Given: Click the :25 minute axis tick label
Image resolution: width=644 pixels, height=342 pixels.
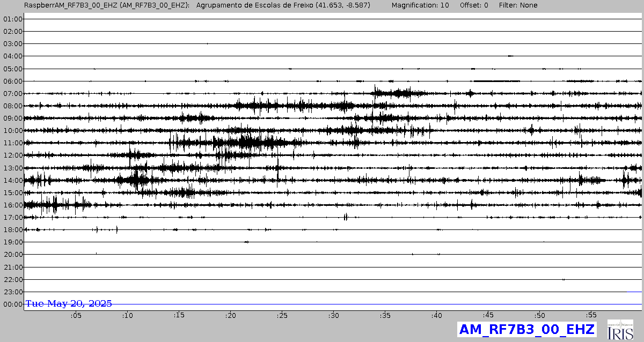Looking at the screenshot, I should coord(282,315).
